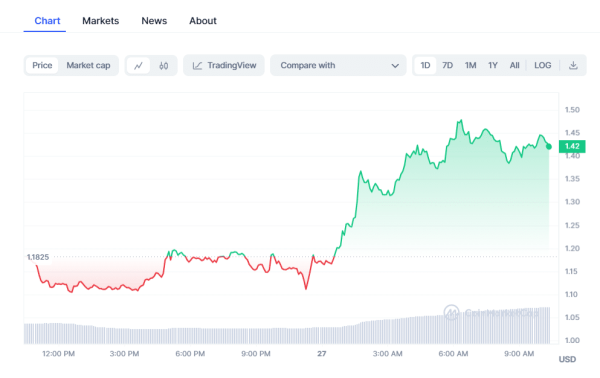Select the 1Y time range
This screenshot has width=600, height=378.
pyautogui.click(x=493, y=65)
